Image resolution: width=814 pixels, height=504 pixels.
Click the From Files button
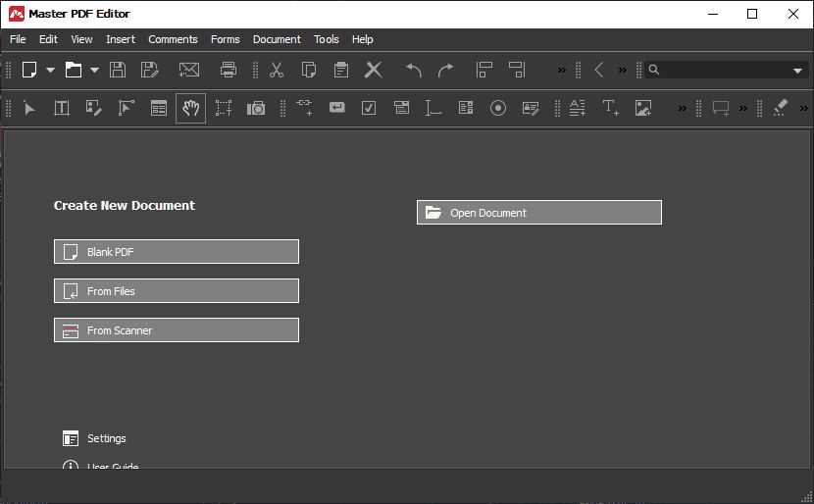click(177, 291)
